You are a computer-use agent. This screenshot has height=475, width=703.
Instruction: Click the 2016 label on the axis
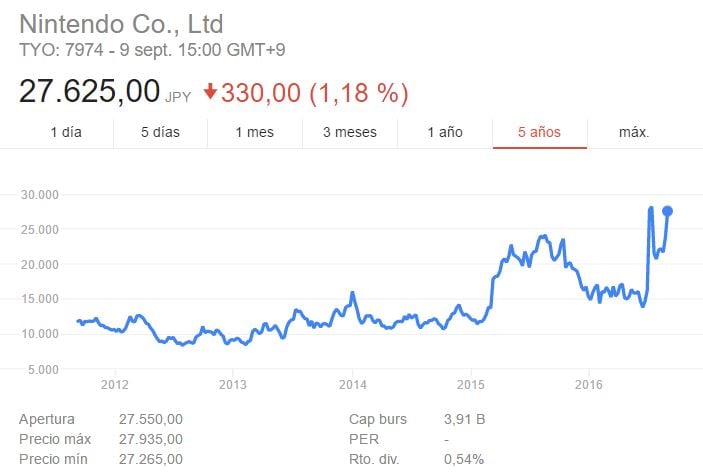(589, 384)
